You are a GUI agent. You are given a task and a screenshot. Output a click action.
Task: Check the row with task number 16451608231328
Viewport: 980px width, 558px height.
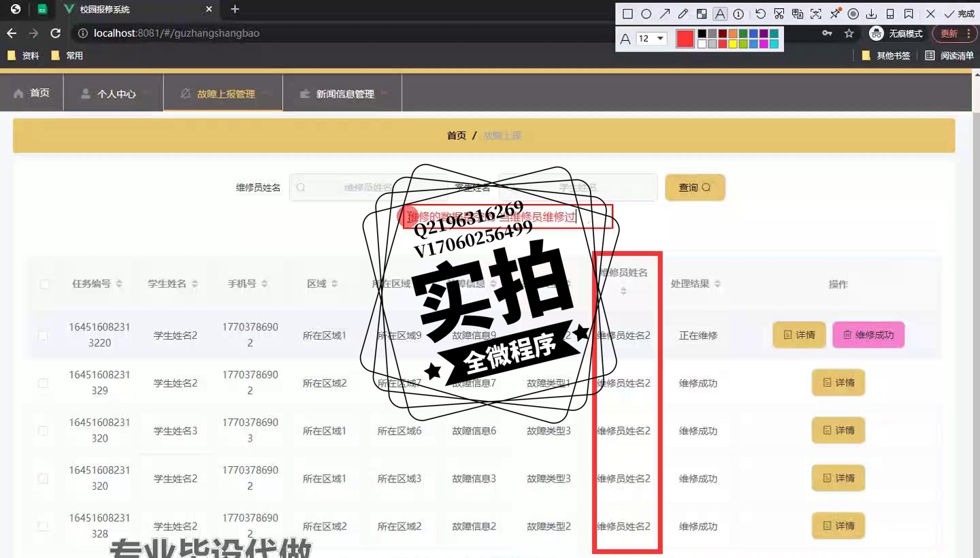(43, 526)
